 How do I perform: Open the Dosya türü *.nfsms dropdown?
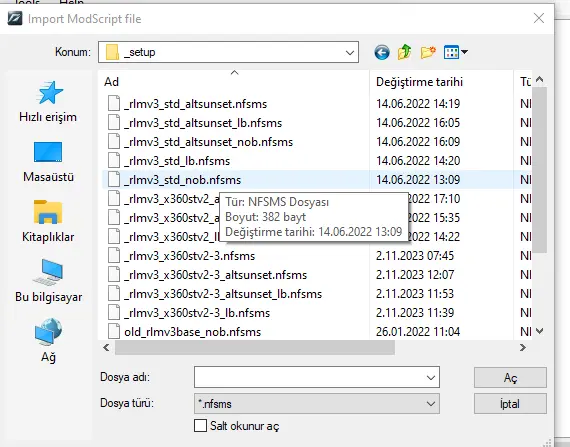coord(317,404)
